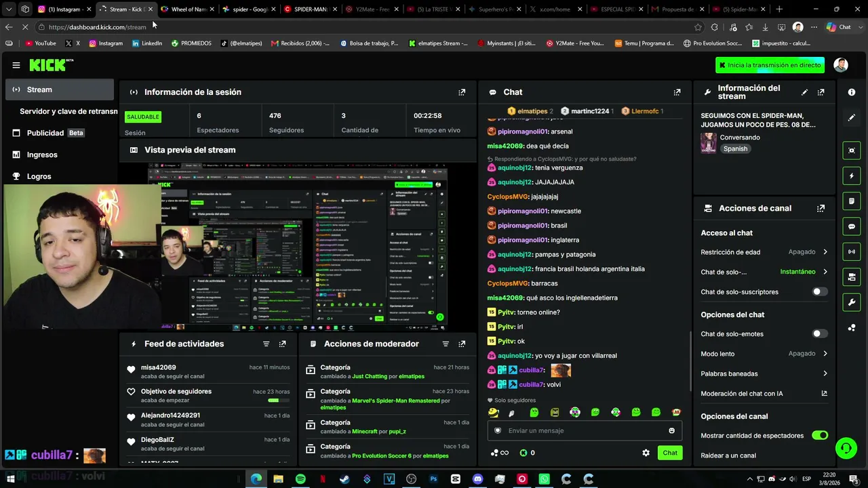Open Discord from the taskbar

(x=477, y=479)
